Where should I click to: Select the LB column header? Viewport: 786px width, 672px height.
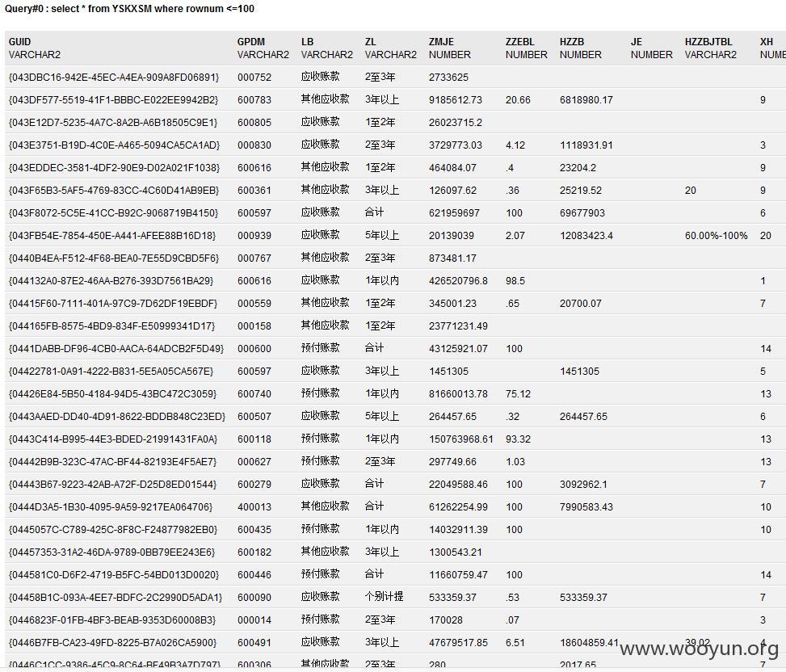coord(307,41)
